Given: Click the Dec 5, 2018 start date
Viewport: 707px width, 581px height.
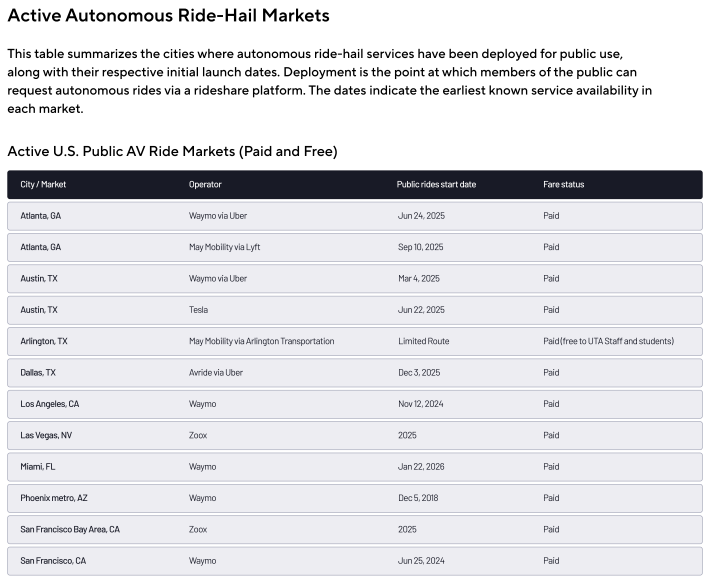Looking at the screenshot, I should click(418, 498).
